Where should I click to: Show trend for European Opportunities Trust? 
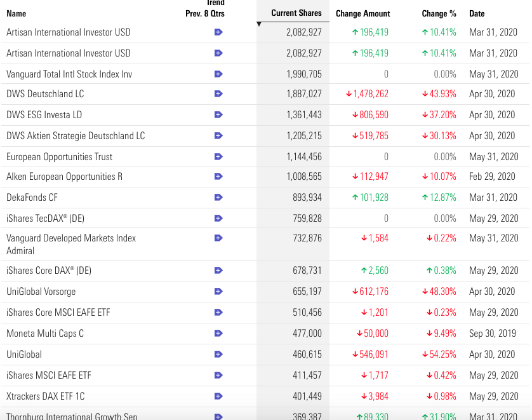pos(218,156)
